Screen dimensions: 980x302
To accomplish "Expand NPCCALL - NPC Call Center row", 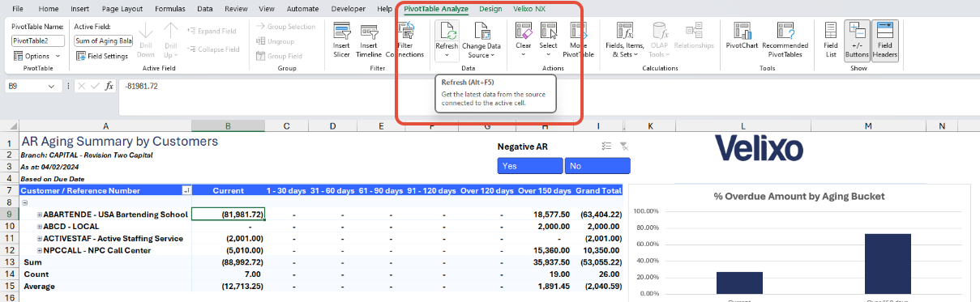I will (40, 251).
